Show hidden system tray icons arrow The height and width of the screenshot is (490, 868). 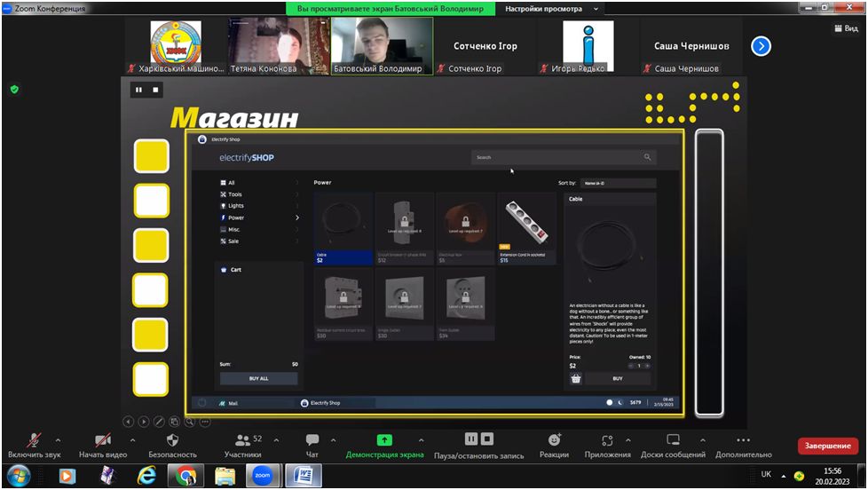784,476
